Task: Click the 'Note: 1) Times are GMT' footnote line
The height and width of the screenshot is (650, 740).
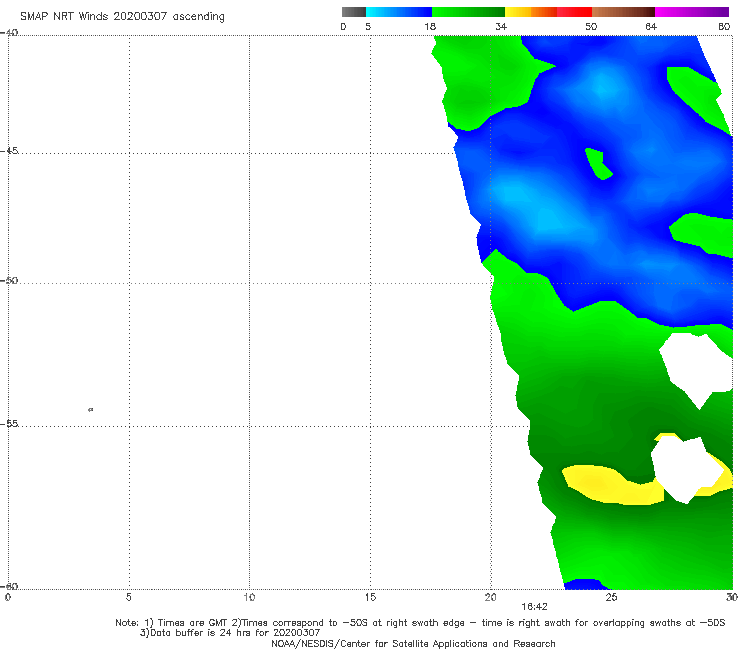Action: point(420,623)
